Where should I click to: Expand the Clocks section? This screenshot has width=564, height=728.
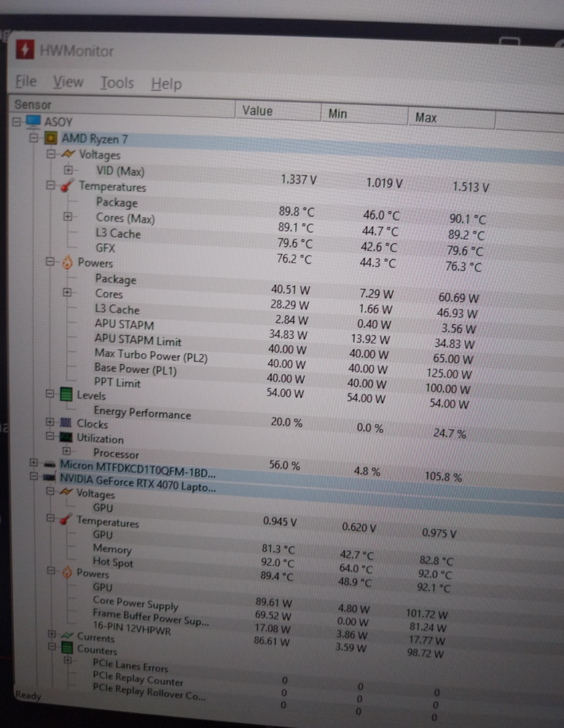click(50, 422)
